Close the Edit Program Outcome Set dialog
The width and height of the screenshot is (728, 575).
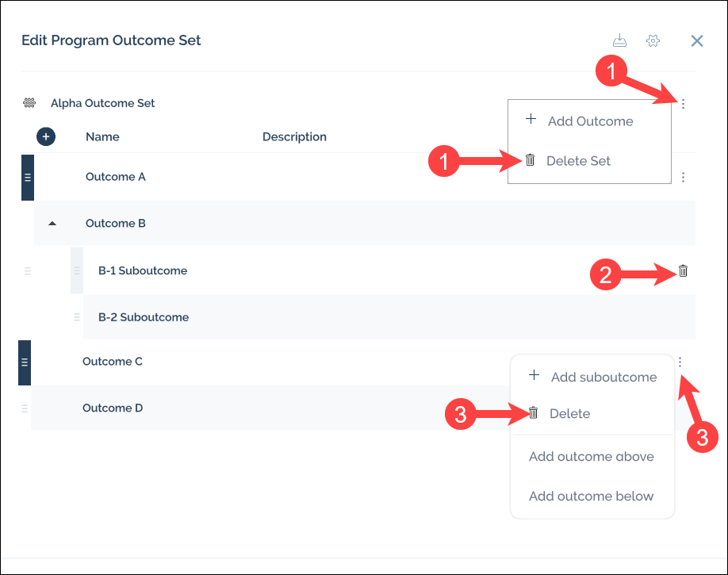click(x=697, y=41)
